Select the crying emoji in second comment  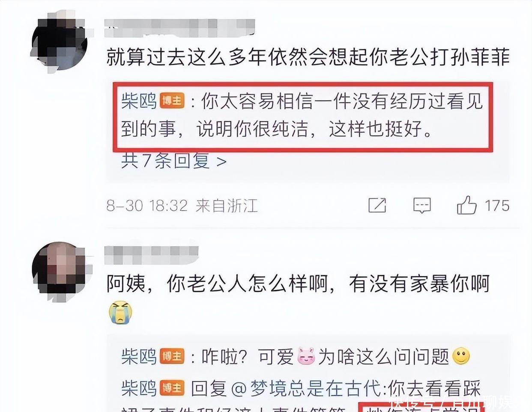[120, 312]
